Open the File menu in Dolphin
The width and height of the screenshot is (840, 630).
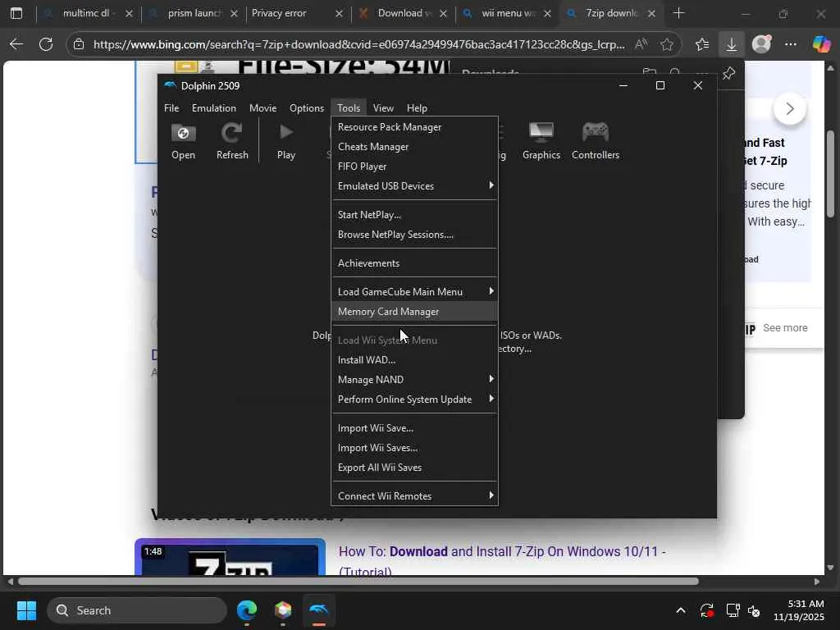pos(171,108)
